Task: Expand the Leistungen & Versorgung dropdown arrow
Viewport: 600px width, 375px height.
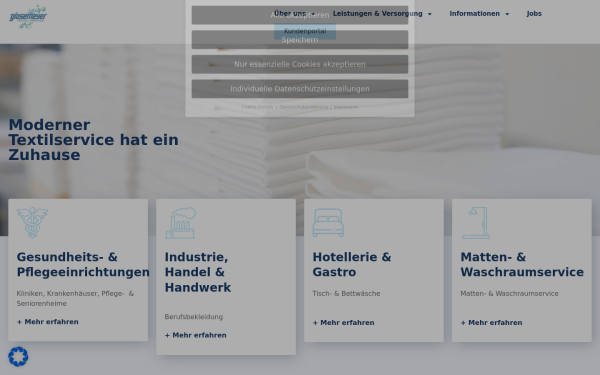Action: tap(430, 14)
